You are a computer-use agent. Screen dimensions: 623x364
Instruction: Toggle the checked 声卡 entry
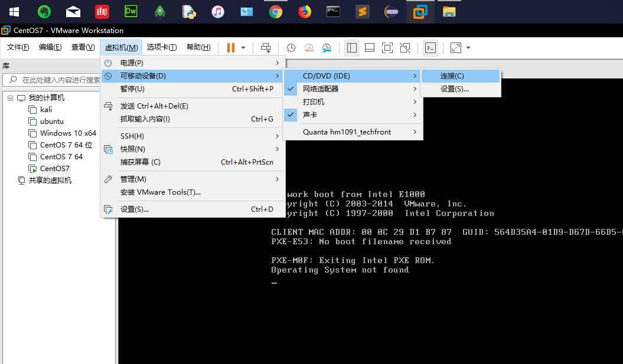click(x=353, y=115)
